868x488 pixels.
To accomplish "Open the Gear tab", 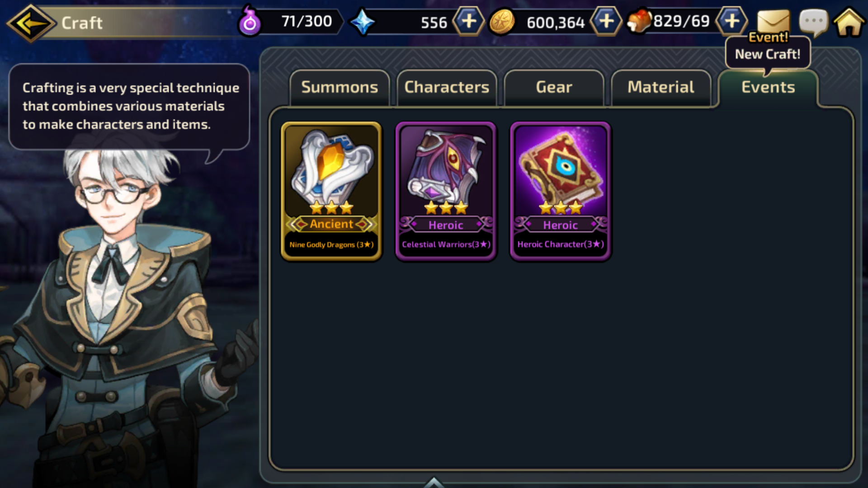I will pyautogui.click(x=554, y=88).
